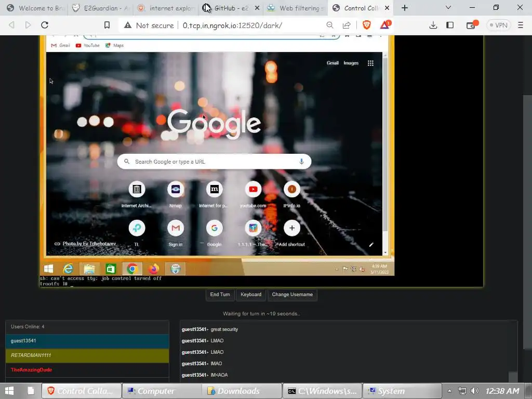Toggle the Brave sidebar panel
532x399 pixels.
tap(450, 25)
